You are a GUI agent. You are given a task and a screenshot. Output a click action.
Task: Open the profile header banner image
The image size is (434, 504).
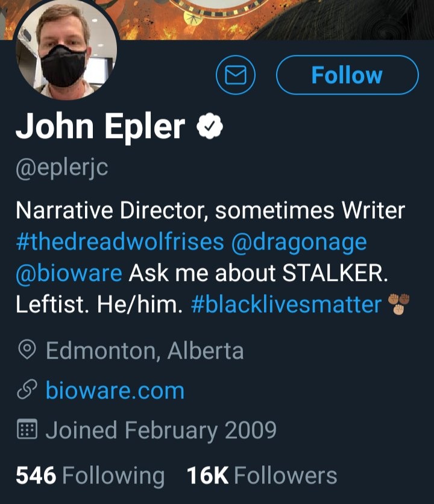tap(271, 18)
